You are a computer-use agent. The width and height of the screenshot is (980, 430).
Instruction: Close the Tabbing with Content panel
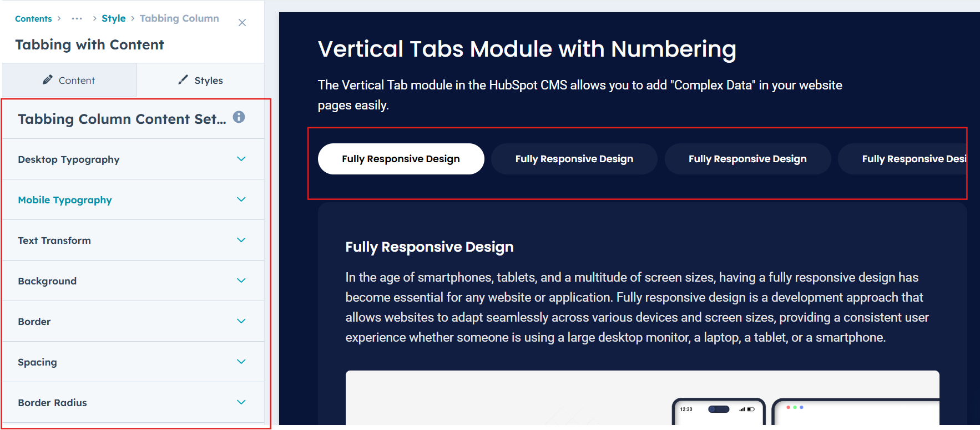(x=242, y=23)
